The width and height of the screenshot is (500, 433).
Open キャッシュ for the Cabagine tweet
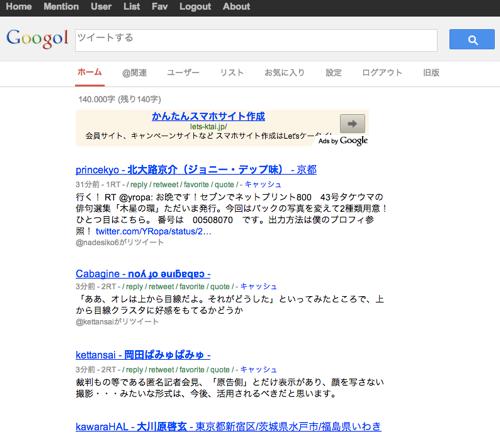point(258,286)
